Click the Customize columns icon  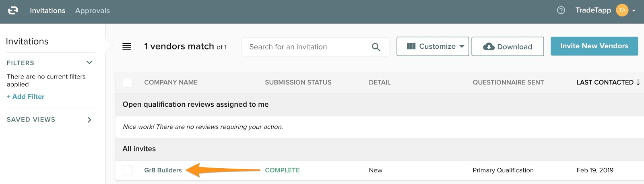coord(411,46)
